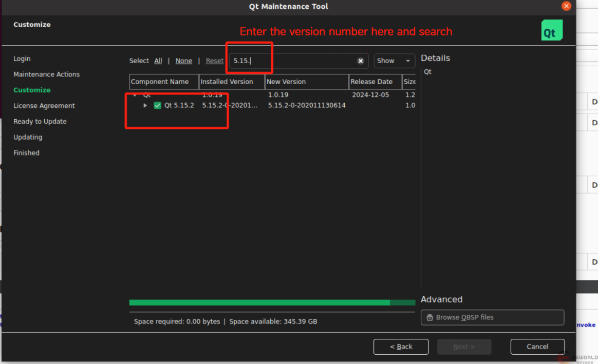Screen dimensions: 598x364
Task: Click the release date 2024-12-05 cell
Action: [x=370, y=95]
